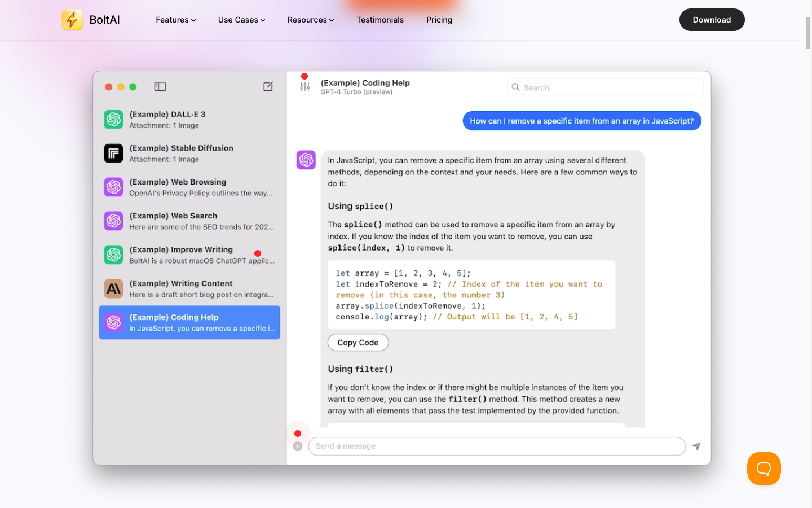The width and height of the screenshot is (812, 508).
Task: Open the Pricing nav link
Action: (x=439, y=20)
